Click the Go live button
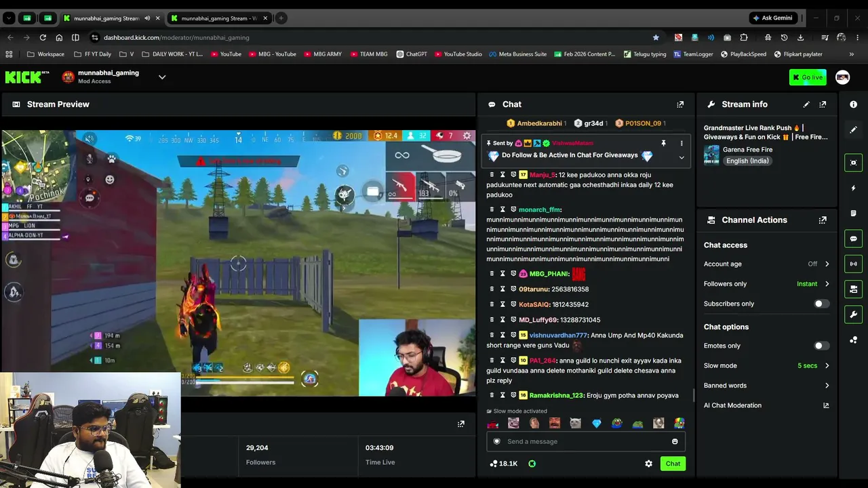The height and width of the screenshot is (488, 868). (x=808, y=77)
